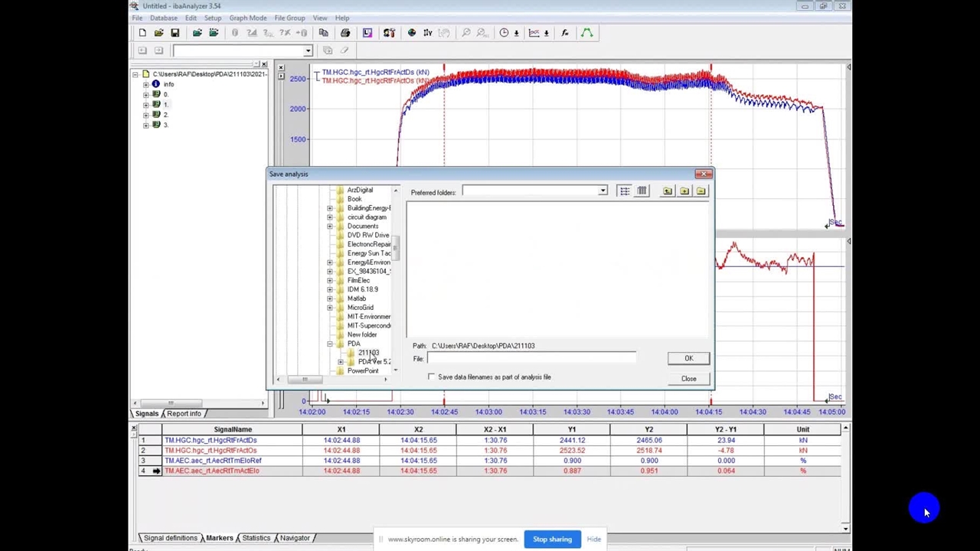This screenshot has height=551, width=980.
Task: Open the Preferred folders dropdown
Action: 603,191
